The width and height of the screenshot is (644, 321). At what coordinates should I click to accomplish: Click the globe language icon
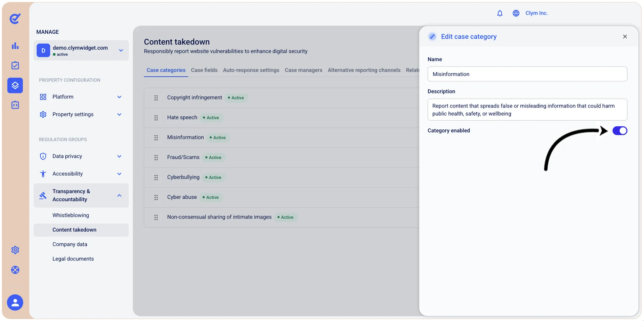[516, 13]
